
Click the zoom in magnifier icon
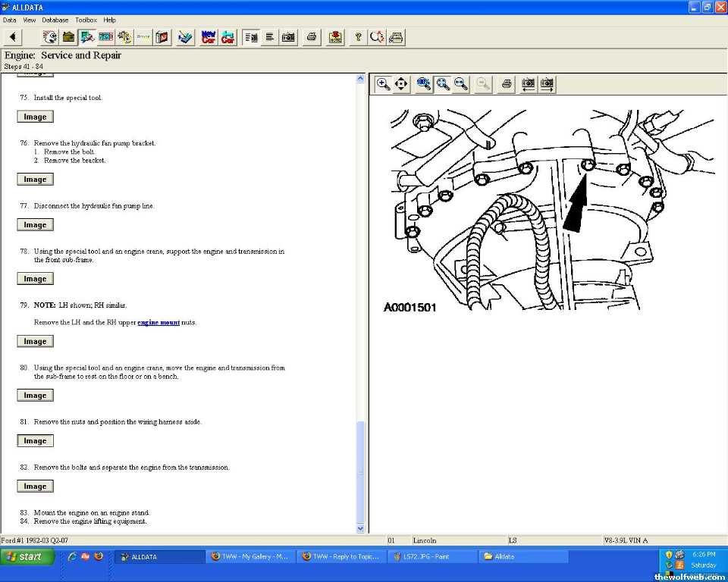[384, 84]
